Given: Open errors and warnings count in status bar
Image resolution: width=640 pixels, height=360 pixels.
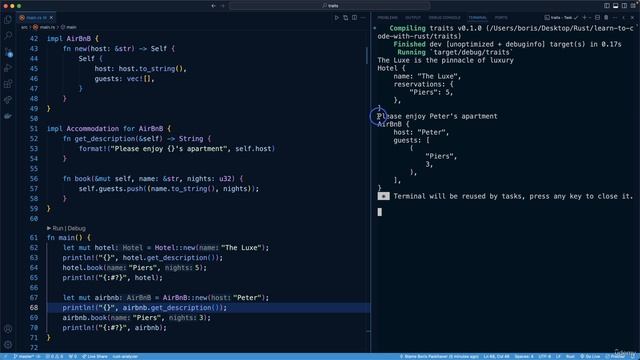Looking at the screenshot, I should tap(54, 356).
